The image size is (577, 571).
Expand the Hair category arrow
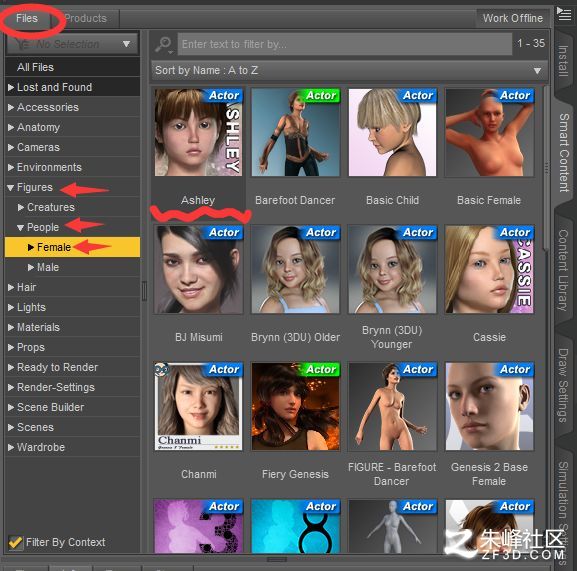[11, 287]
